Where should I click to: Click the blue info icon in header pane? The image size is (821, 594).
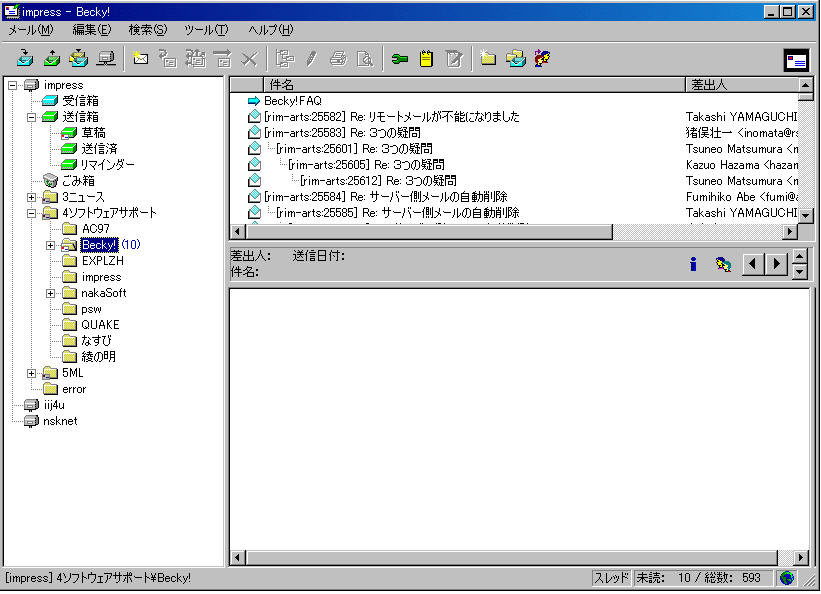[x=693, y=264]
